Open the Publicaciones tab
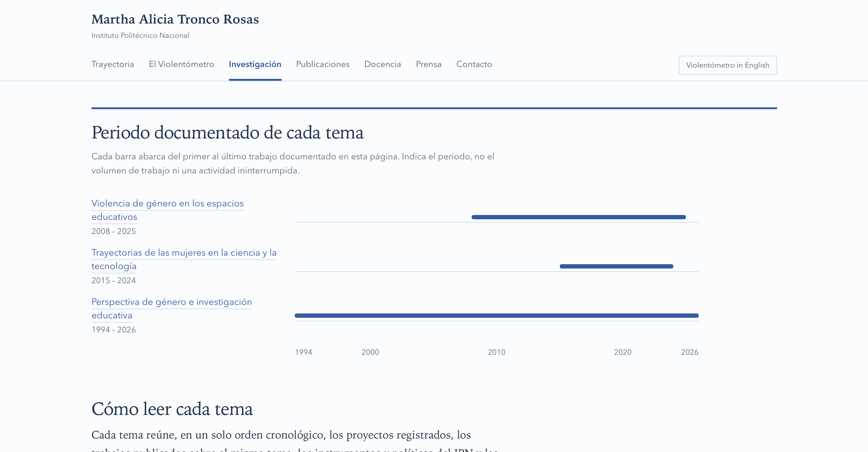The width and height of the screenshot is (868, 452). (323, 64)
